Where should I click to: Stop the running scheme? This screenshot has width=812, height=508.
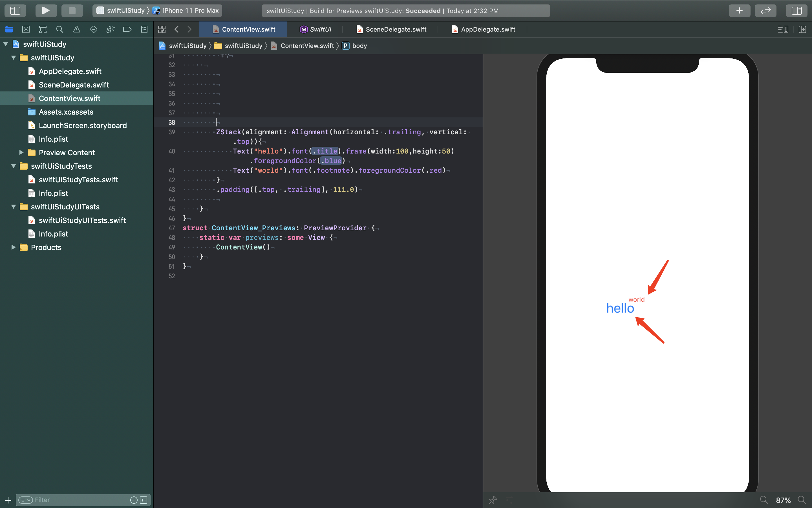[x=72, y=10]
